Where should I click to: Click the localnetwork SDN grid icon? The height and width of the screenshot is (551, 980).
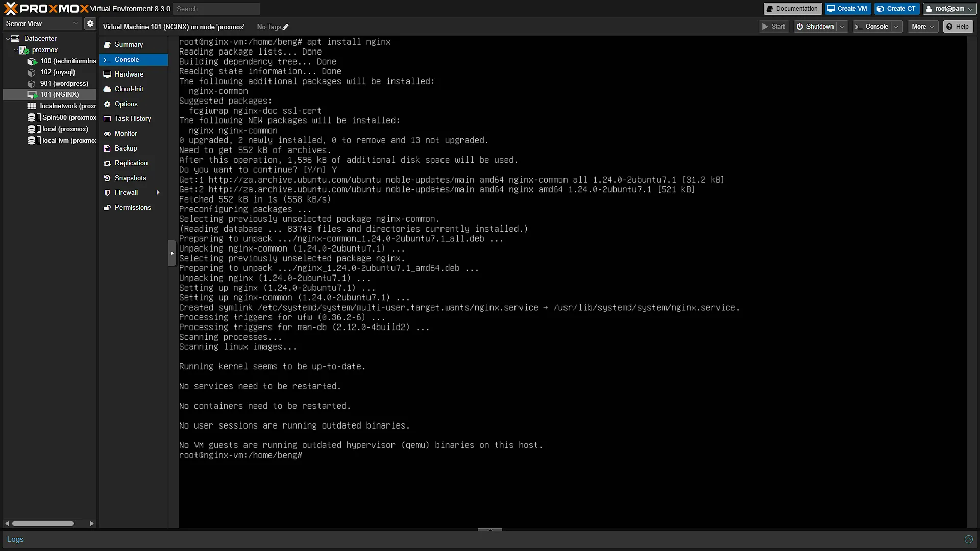click(x=32, y=106)
